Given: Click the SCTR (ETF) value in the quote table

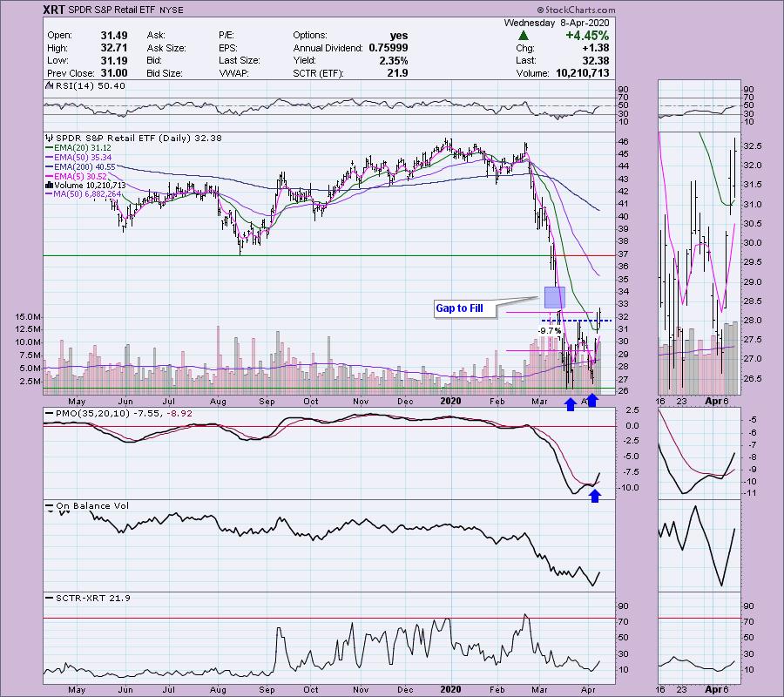Looking at the screenshot, I should (398, 73).
